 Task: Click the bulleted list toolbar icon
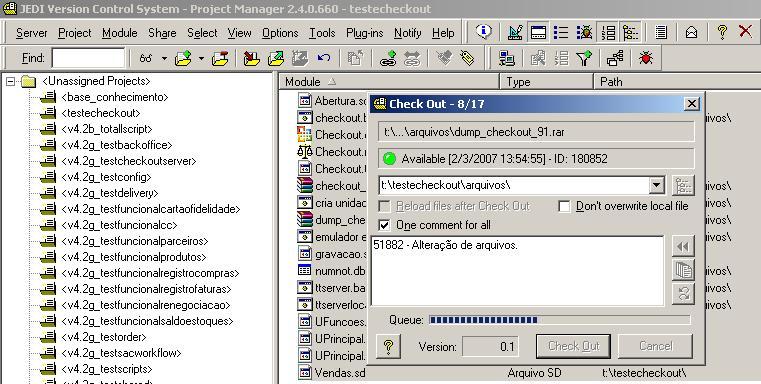[561, 33]
